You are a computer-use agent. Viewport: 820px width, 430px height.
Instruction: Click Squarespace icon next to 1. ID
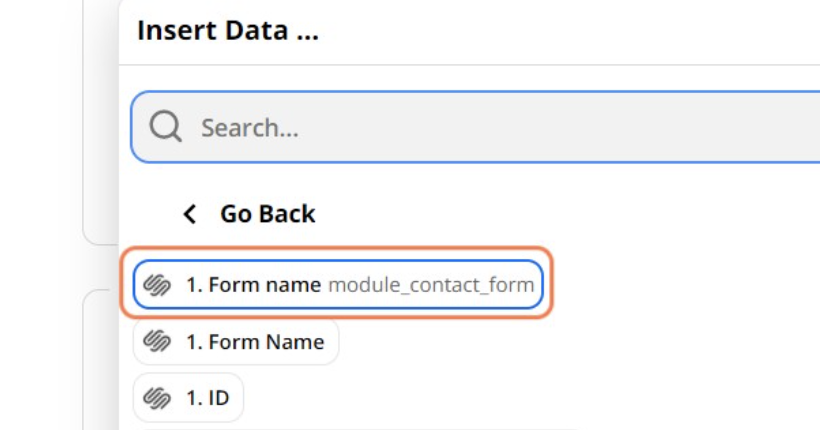(158, 399)
